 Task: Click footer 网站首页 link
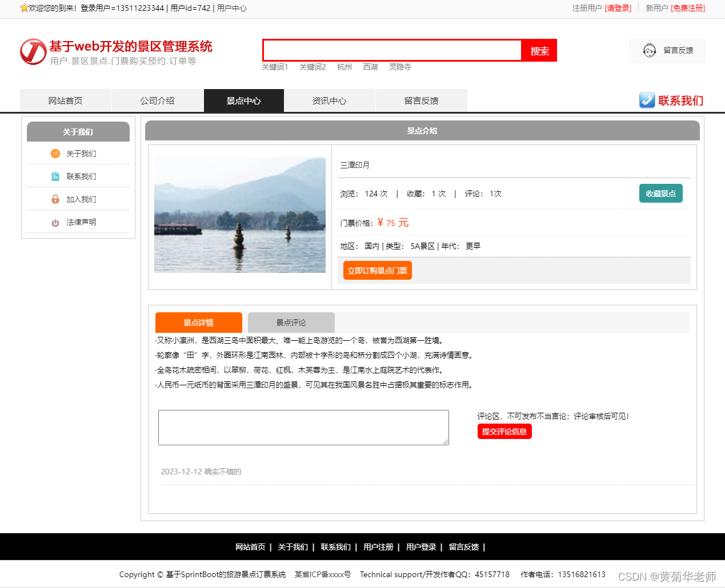tap(250, 547)
